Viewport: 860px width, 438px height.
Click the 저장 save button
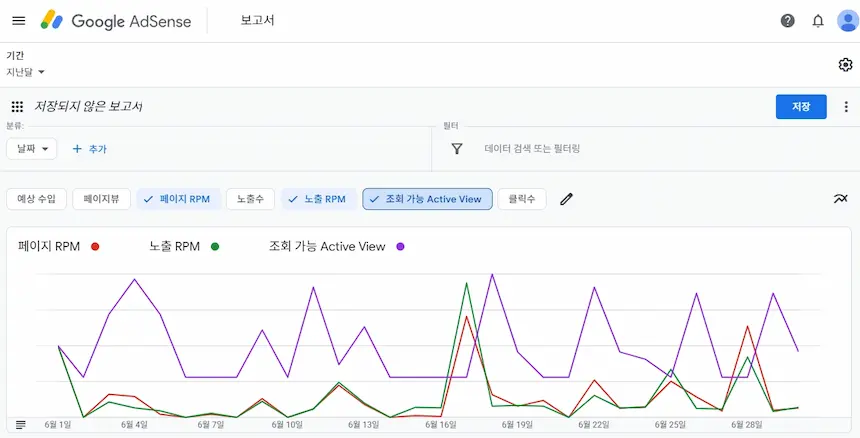point(801,107)
